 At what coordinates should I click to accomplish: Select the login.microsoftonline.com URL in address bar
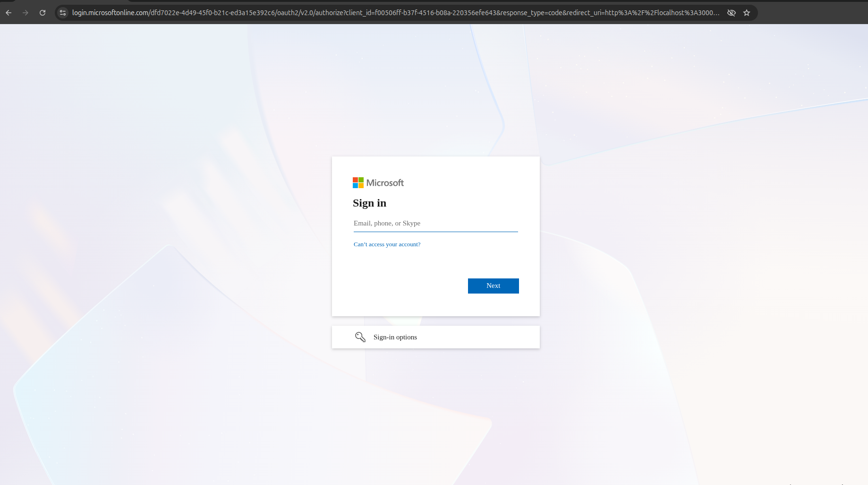click(396, 13)
